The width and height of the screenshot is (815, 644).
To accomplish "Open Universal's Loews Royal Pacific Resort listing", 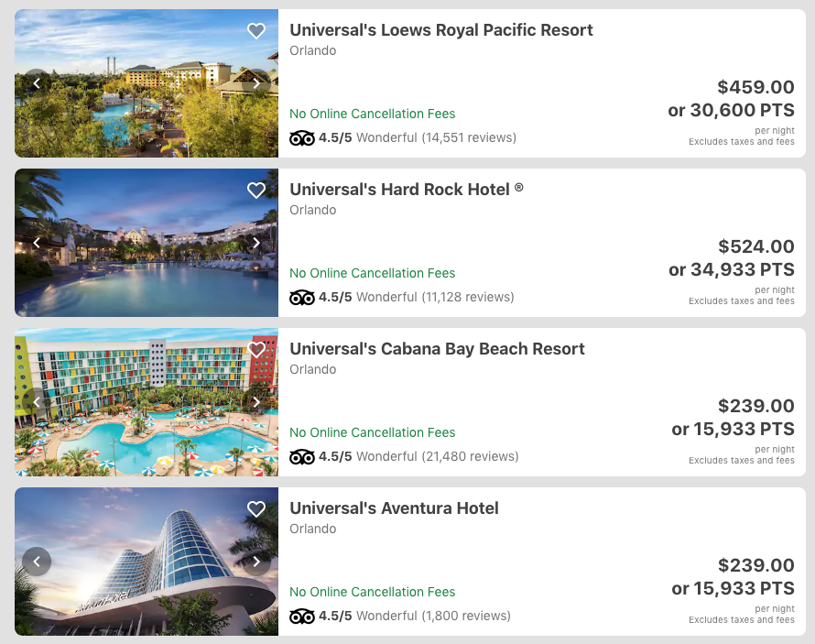I will point(440,30).
